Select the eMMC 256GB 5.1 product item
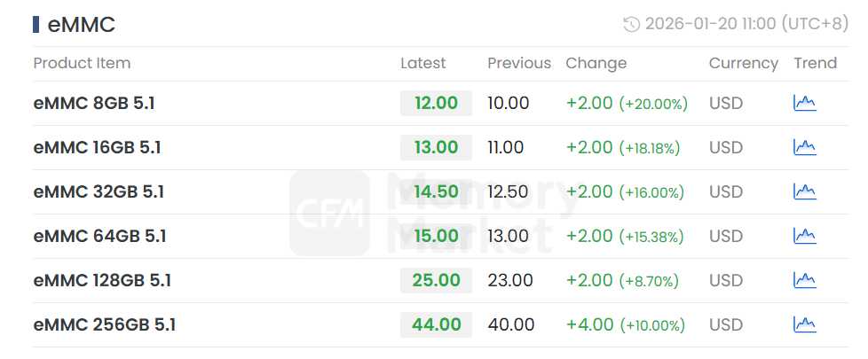The width and height of the screenshot is (868, 359). click(104, 324)
